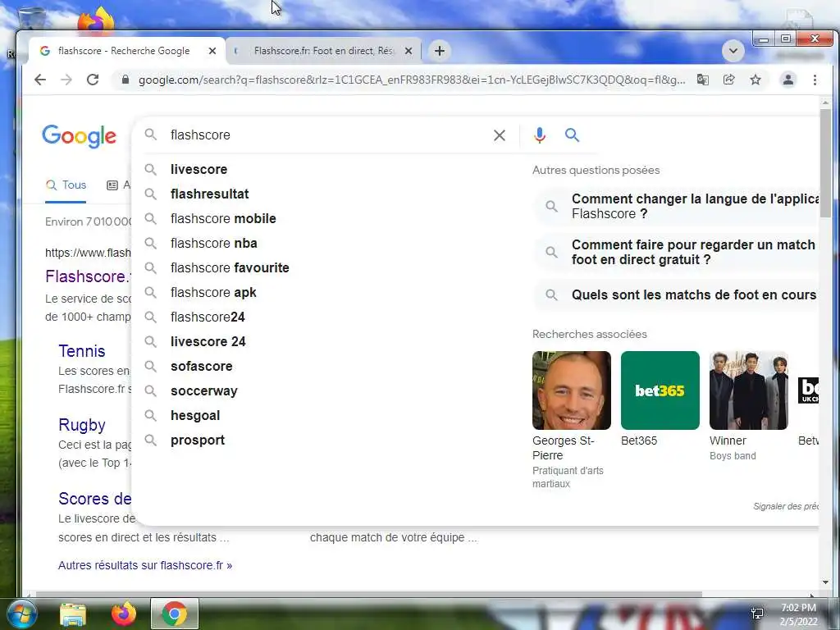Click the horizontal scrollbar at page bottom

[368, 594]
